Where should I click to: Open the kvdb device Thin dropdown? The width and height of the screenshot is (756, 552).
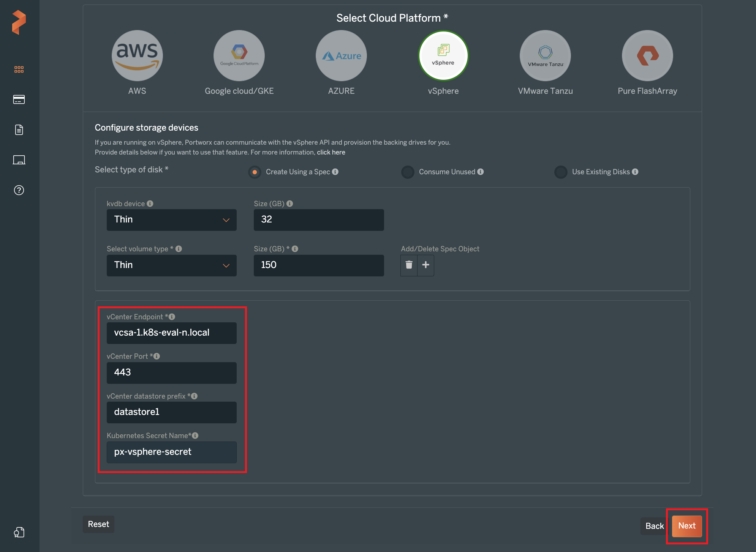coord(172,220)
